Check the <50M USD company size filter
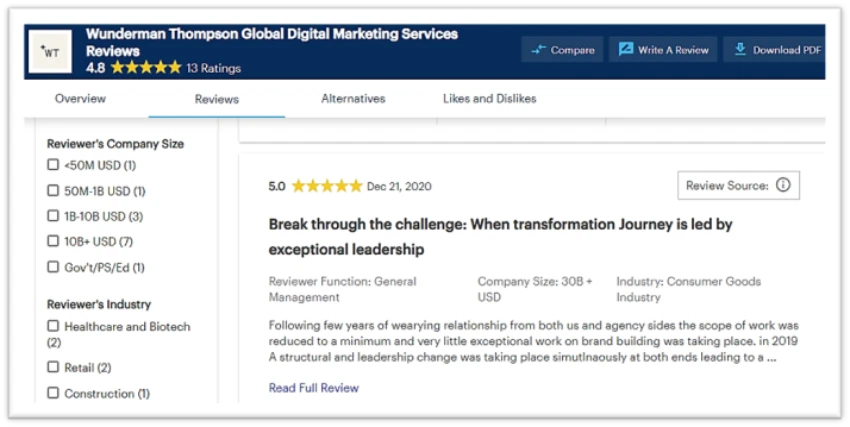The height and width of the screenshot is (427, 850). (53, 164)
